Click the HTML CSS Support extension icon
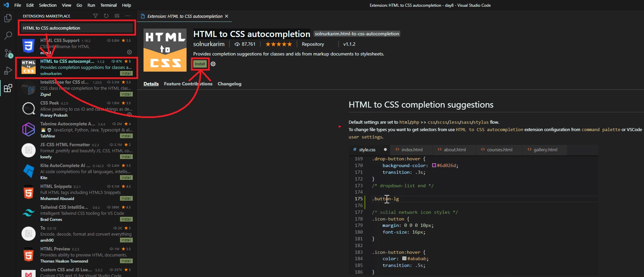This screenshot has width=644, height=277. [x=29, y=46]
